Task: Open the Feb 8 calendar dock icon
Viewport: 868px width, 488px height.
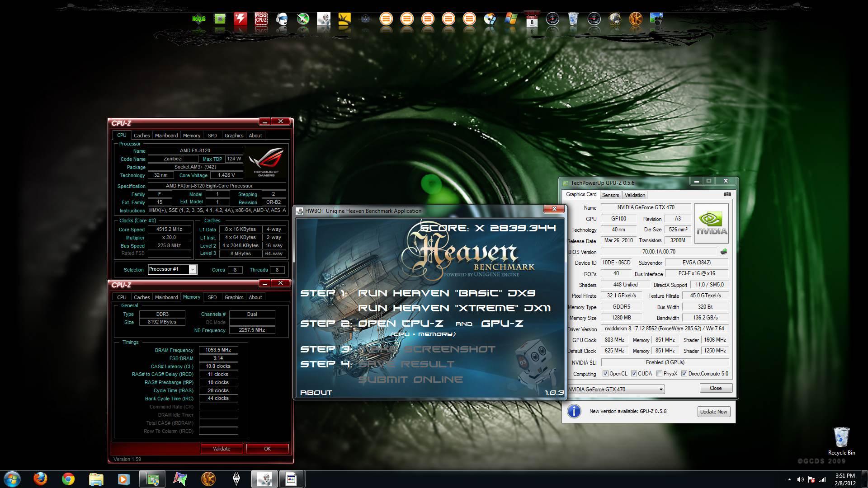Action: [532, 19]
